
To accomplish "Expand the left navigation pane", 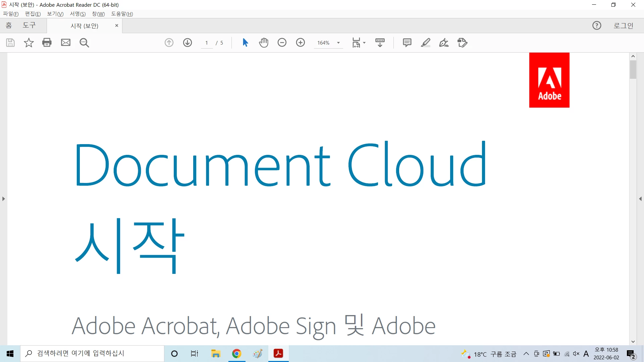I will click(x=3, y=199).
